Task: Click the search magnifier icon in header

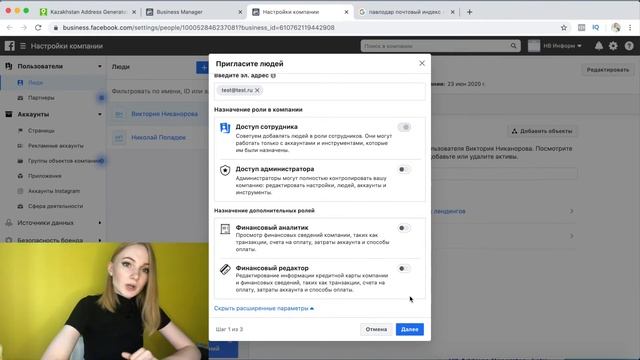Action: (x=513, y=46)
